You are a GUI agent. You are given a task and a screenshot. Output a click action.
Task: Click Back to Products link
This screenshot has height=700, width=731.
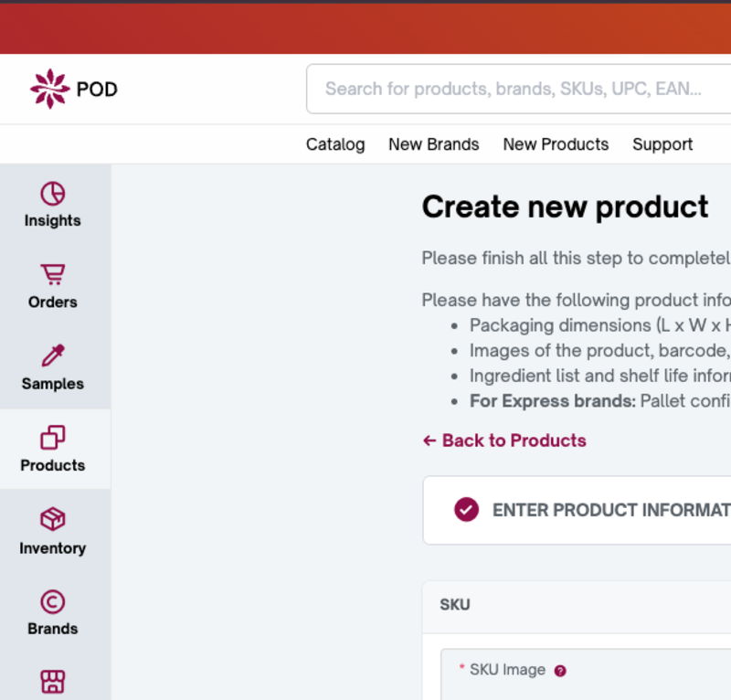click(x=504, y=440)
